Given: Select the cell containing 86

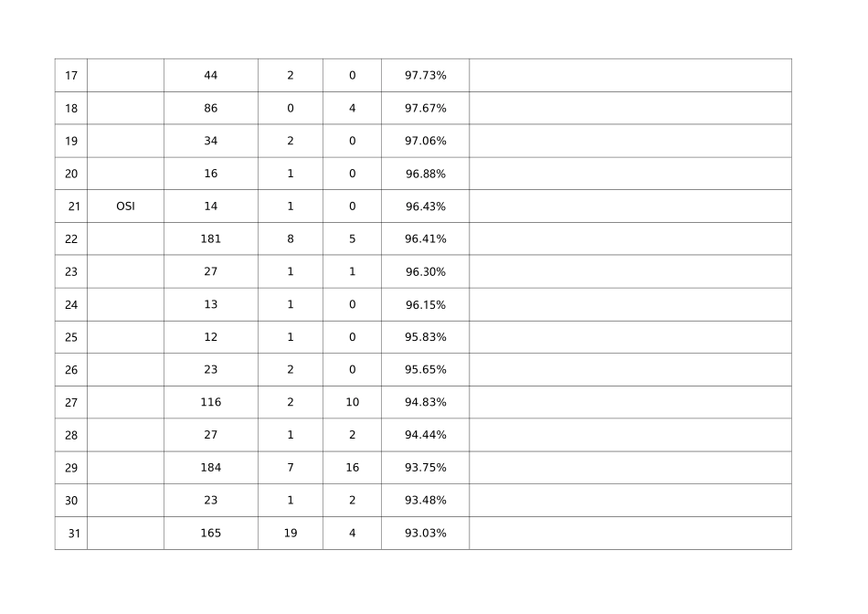Looking at the screenshot, I should [x=210, y=109].
